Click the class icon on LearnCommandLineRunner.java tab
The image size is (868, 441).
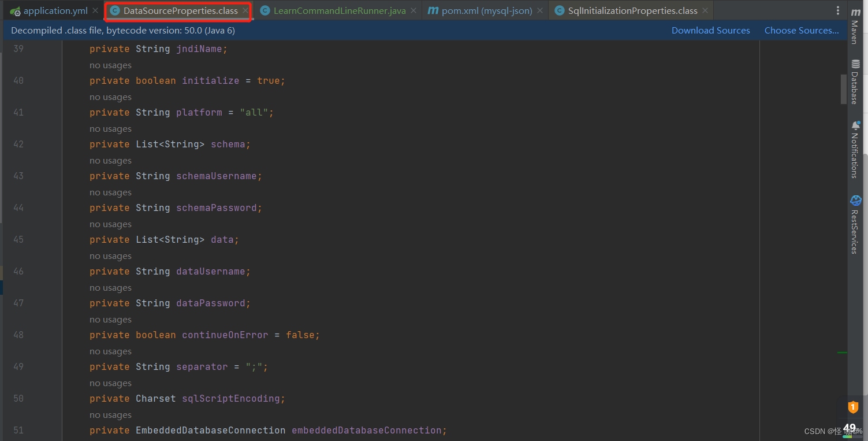coord(265,11)
